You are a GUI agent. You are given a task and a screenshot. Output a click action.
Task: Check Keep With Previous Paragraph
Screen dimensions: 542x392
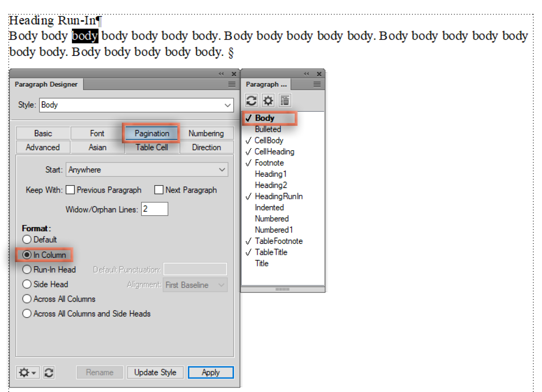coord(70,190)
